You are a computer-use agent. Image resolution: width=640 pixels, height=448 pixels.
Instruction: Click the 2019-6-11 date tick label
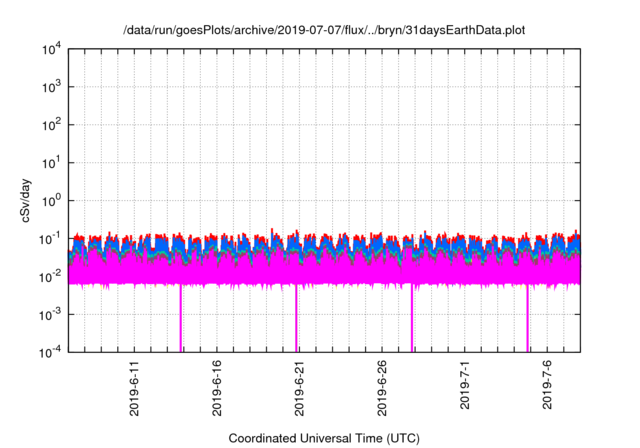coord(134,388)
